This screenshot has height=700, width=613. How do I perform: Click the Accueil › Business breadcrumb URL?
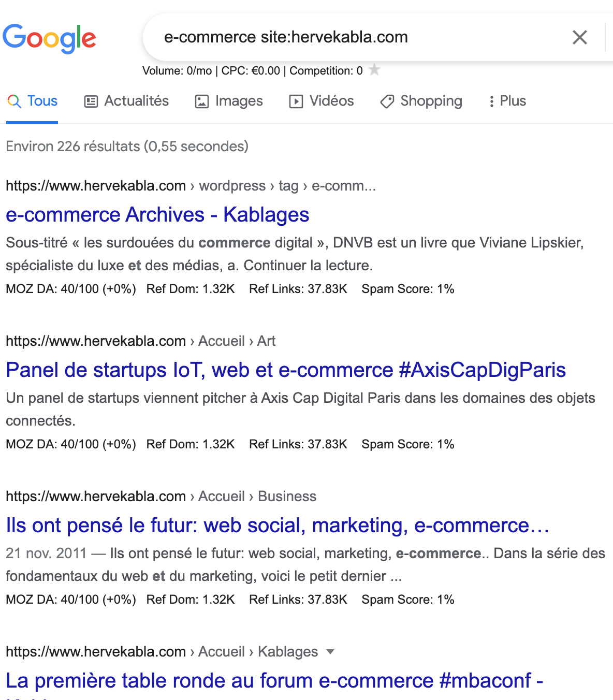click(161, 496)
